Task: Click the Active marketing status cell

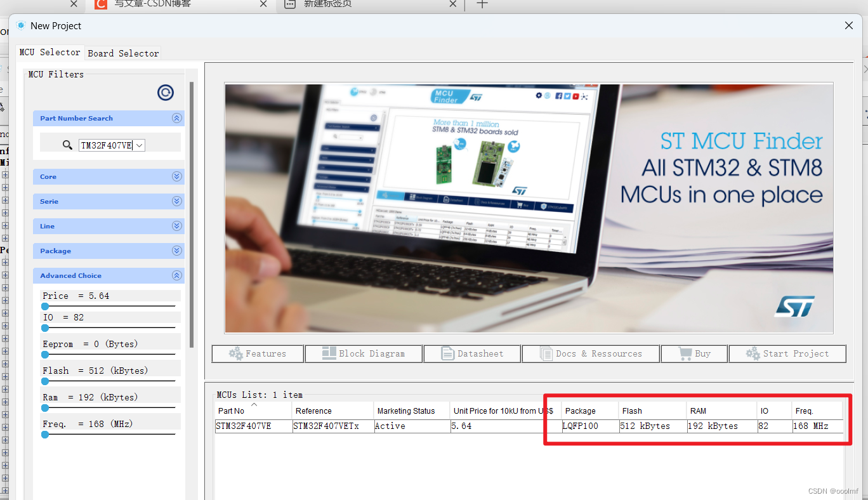Action: (411, 426)
